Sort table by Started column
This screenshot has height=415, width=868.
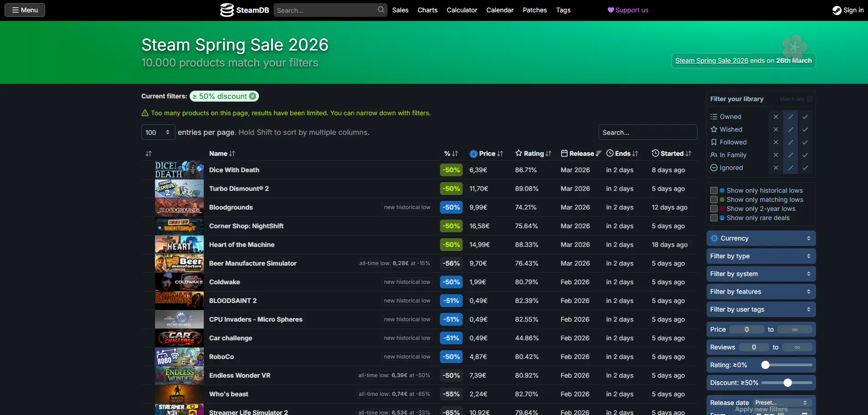(672, 154)
